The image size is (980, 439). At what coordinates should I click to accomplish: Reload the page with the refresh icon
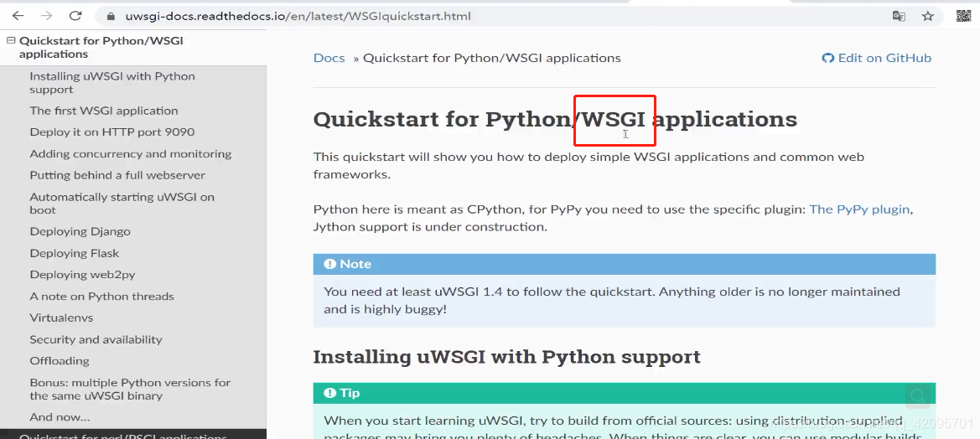point(75,16)
